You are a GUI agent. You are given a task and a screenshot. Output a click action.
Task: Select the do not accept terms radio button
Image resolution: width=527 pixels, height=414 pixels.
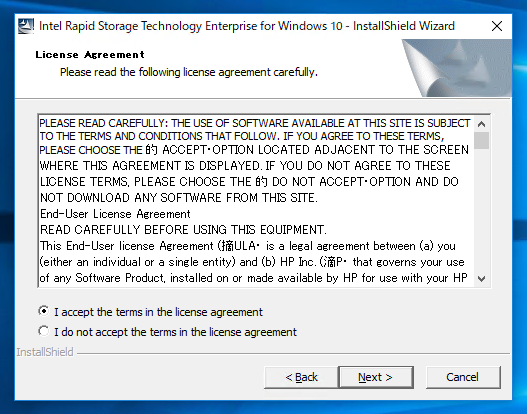coord(43,331)
